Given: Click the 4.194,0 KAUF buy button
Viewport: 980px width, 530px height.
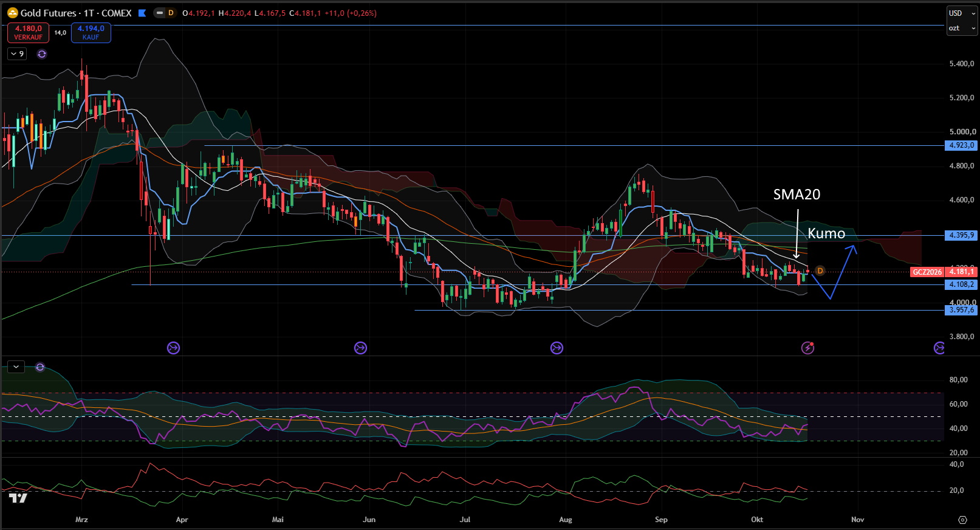Looking at the screenshot, I should [x=91, y=33].
